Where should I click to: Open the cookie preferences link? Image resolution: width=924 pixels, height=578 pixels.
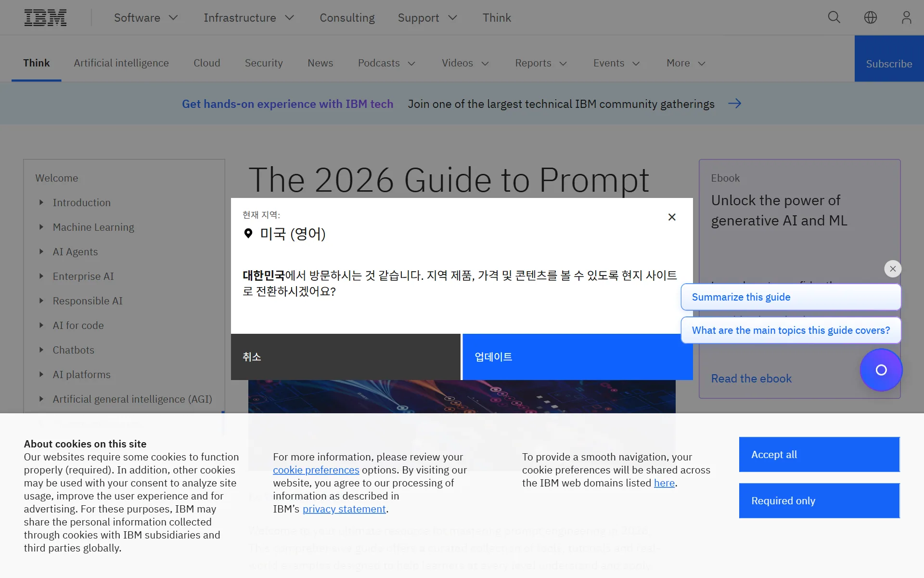(x=316, y=470)
